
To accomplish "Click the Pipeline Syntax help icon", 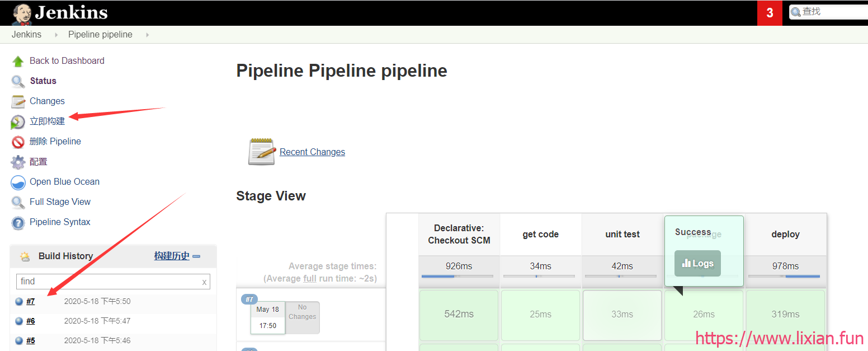I will (18, 222).
